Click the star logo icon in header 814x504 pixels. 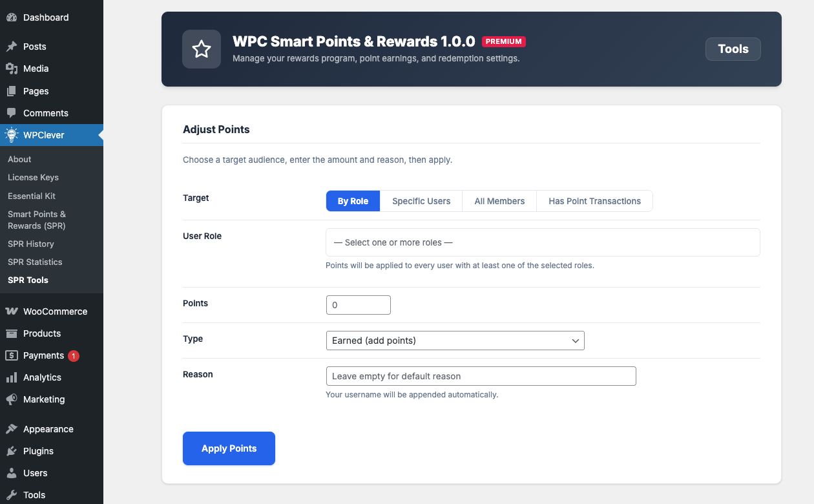point(202,49)
